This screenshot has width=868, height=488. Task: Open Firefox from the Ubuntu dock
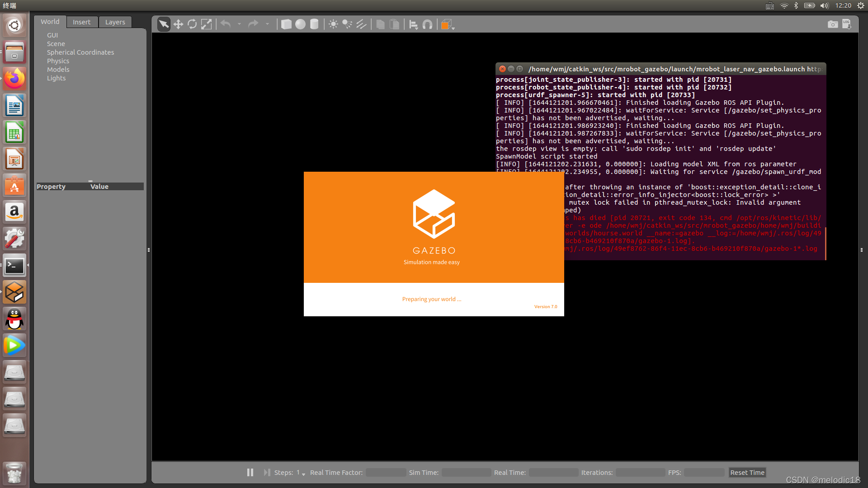pyautogui.click(x=14, y=79)
